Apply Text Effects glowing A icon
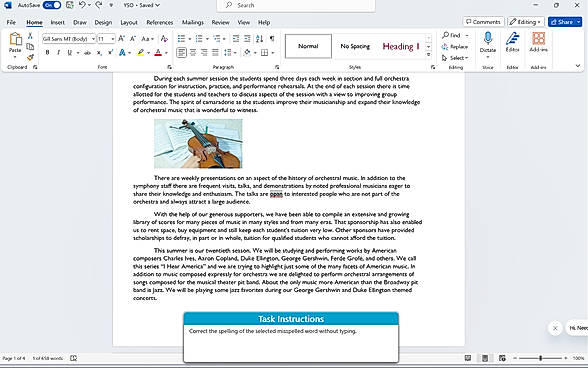The height and width of the screenshot is (368, 588). [x=122, y=53]
